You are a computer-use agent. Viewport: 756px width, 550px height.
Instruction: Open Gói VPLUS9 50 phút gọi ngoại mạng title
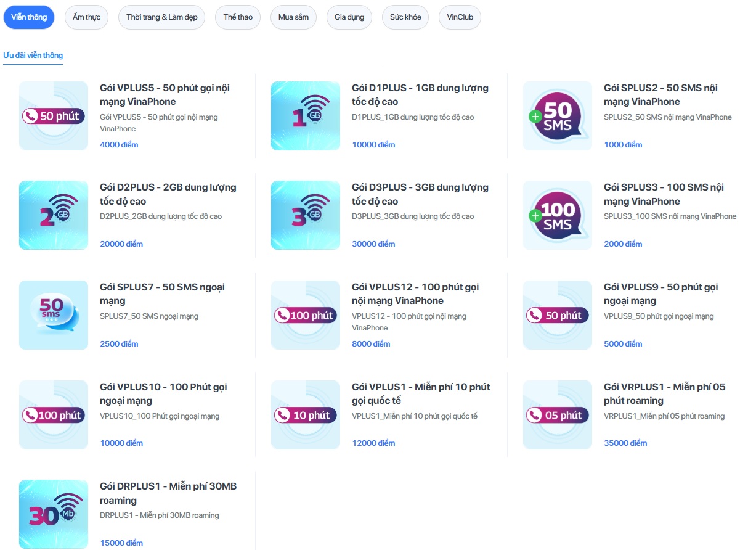[660, 293]
